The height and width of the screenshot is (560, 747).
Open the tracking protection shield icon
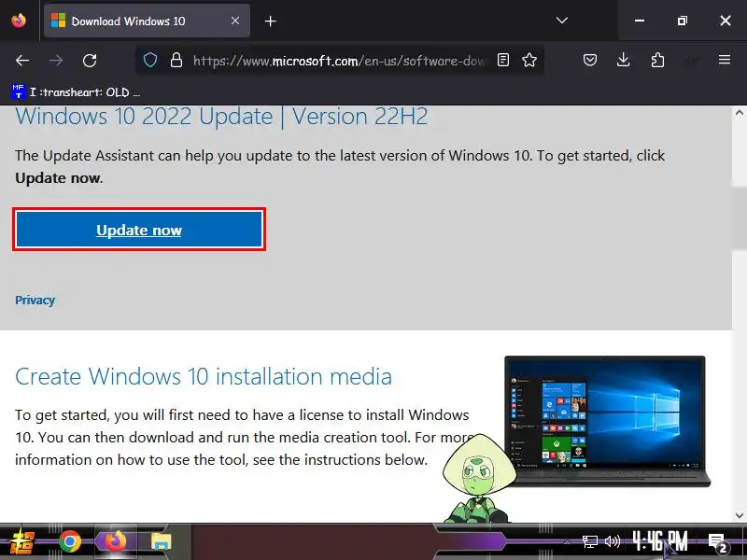pyautogui.click(x=150, y=60)
